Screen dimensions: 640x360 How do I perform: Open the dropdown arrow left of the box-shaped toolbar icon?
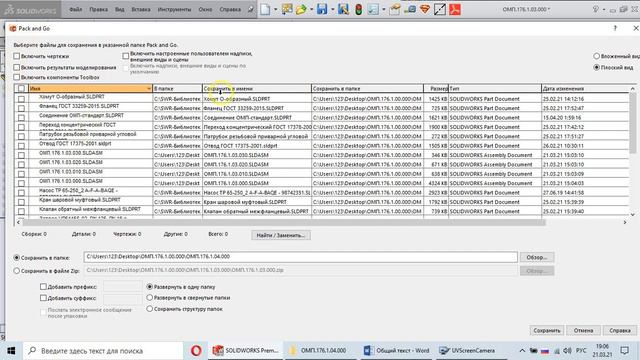(384, 9)
